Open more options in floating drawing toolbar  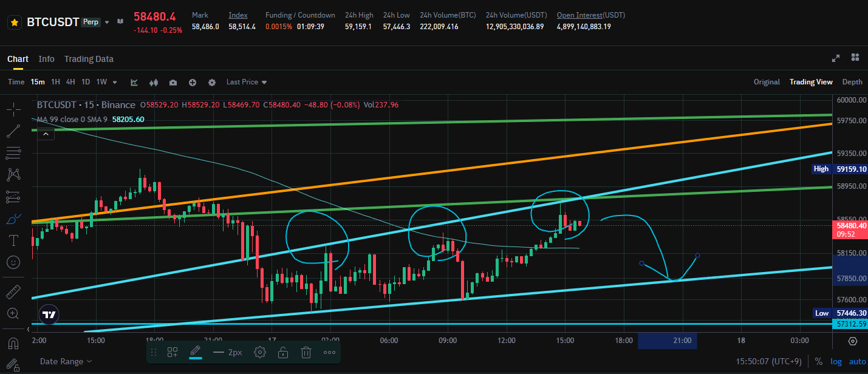pyautogui.click(x=329, y=352)
